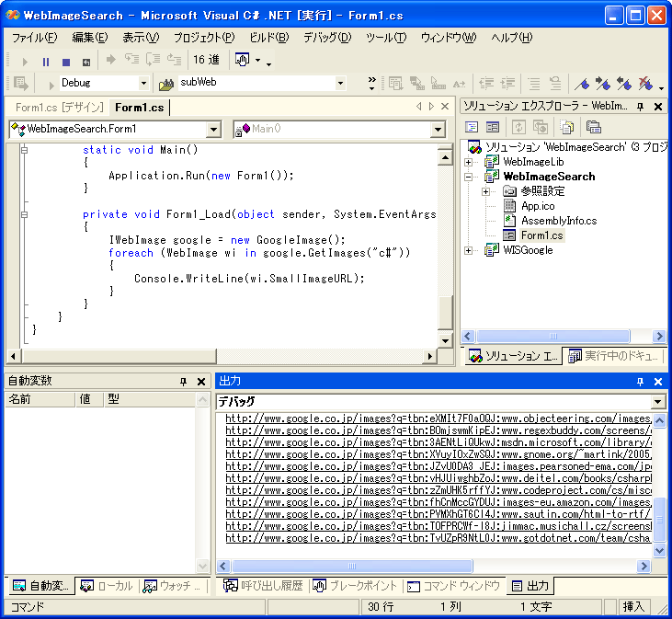Image resolution: width=672 pixels, height=619 pixels.
Task: Click the Step Over icon
Action: point(153,59)
